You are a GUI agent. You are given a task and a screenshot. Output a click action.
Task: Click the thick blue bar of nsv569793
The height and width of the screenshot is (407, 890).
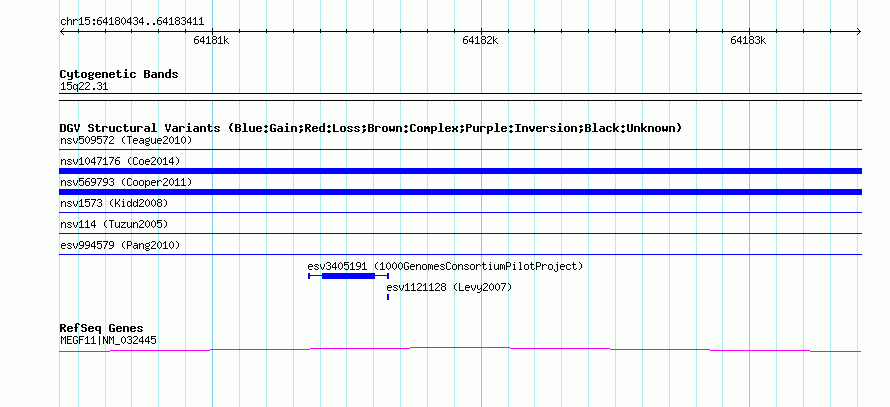click(460, 192)
